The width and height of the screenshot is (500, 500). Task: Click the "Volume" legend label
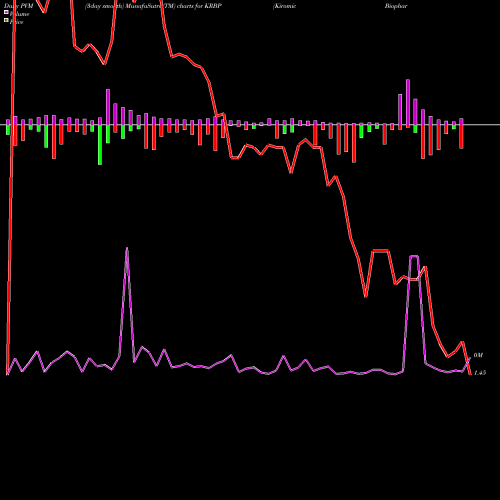19,14
